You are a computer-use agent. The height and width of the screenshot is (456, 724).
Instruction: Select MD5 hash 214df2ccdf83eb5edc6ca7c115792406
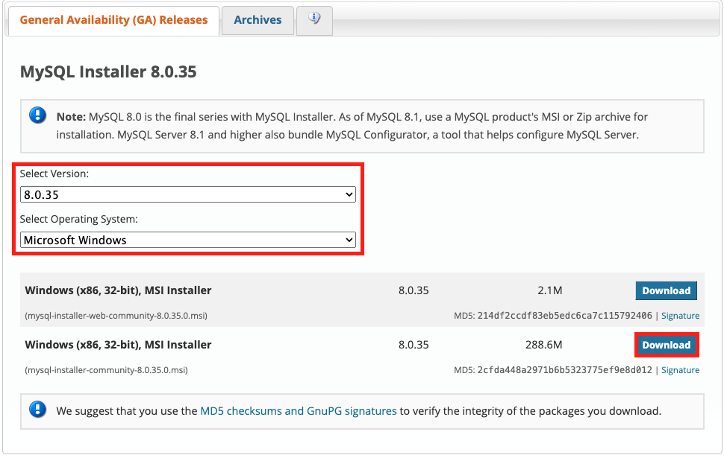click(565, 316)
